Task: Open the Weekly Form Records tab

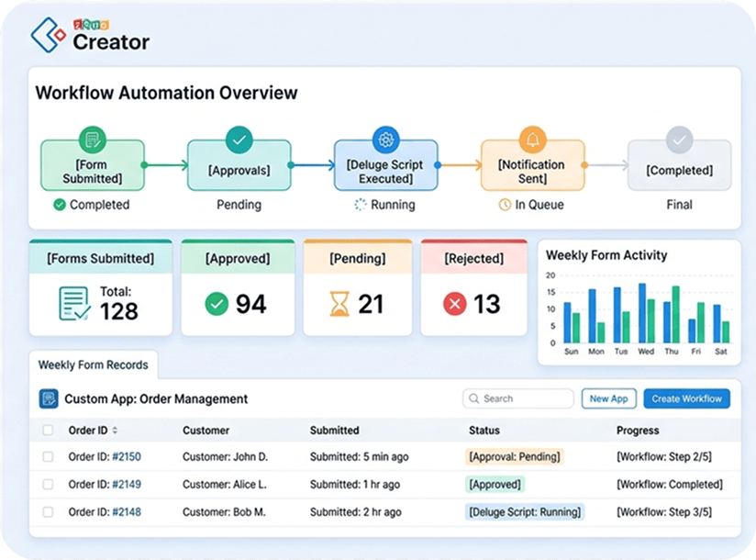Action: pyautogui.click(x=93, y=365)
